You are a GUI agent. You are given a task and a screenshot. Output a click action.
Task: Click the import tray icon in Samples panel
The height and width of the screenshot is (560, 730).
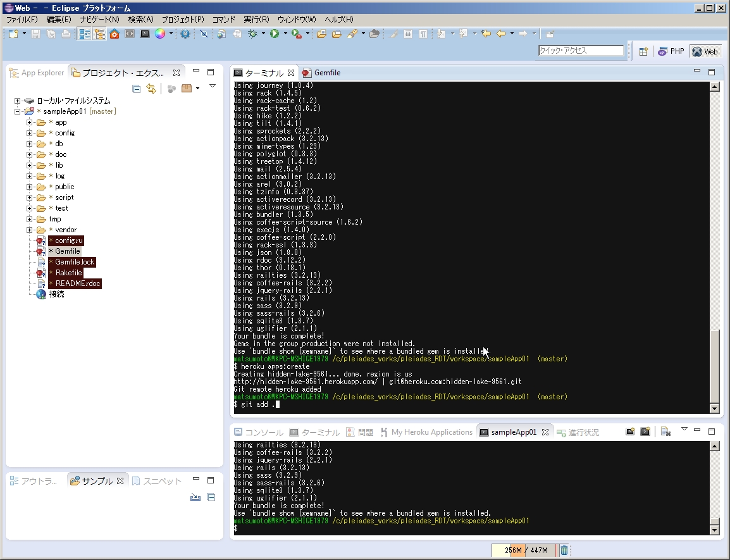[195, 497]
